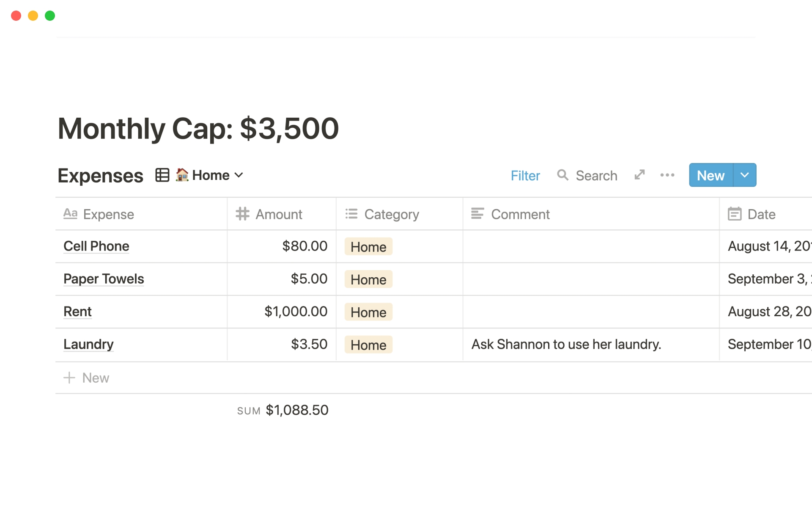This screenshot has width=812, height=508.
Task: Click the Home category tag on Laundry row
Action: (x=368, y=345)
